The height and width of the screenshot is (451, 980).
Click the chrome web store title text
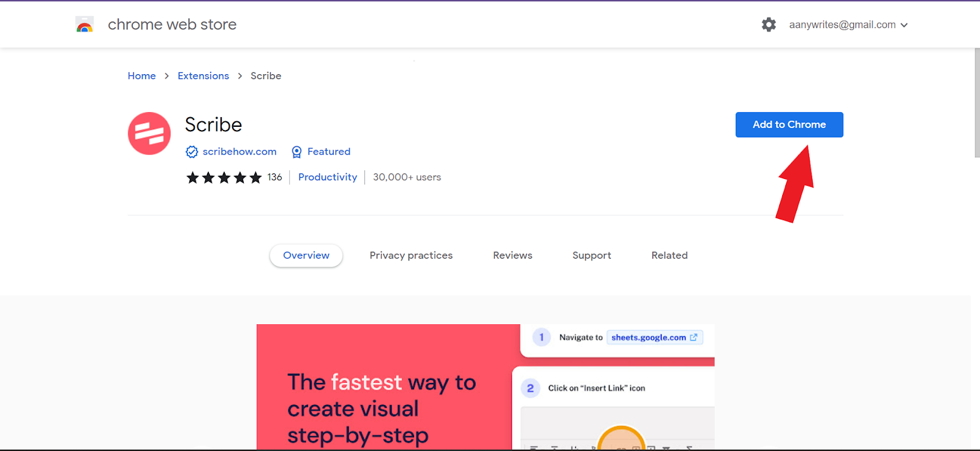[x=172, y=25]
